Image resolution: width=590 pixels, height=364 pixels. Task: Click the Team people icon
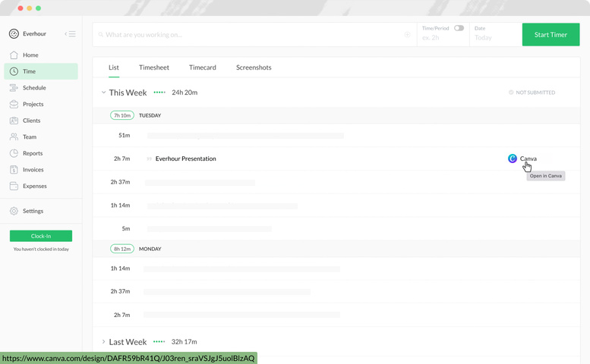click(x=14, y=136)
